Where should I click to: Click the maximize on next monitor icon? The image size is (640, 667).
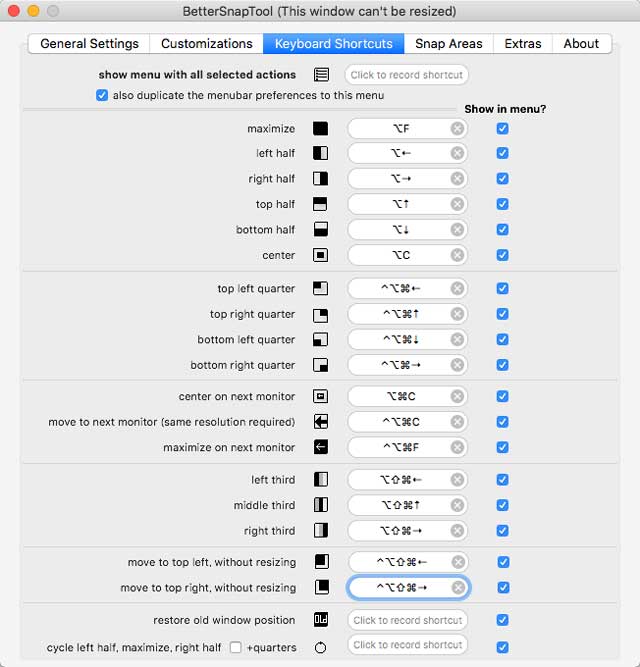point(320,447)
